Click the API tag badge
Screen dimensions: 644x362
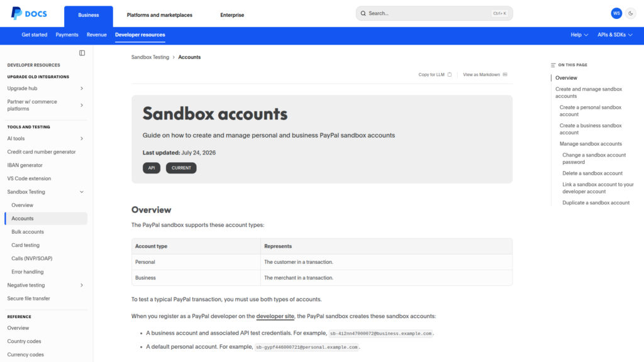(x=152, y=168)
